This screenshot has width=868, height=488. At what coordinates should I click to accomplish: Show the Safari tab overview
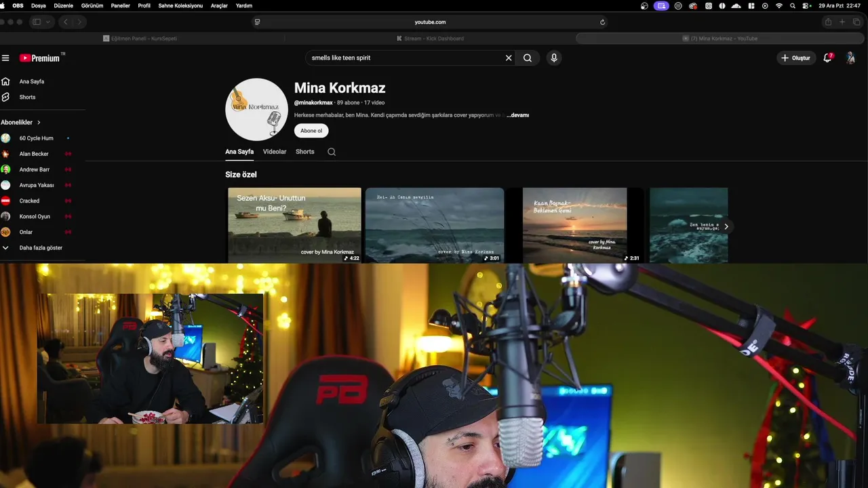pos(856,22)
